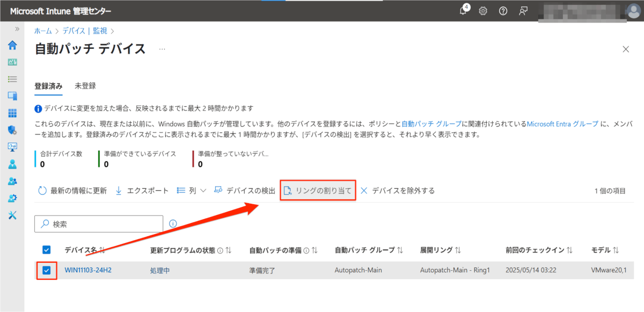The width and height of the screenshot is (644, 312).
Task: Open the ellipsis menu beside the page title
Action: pyautogui.click(x=162, y=49)
